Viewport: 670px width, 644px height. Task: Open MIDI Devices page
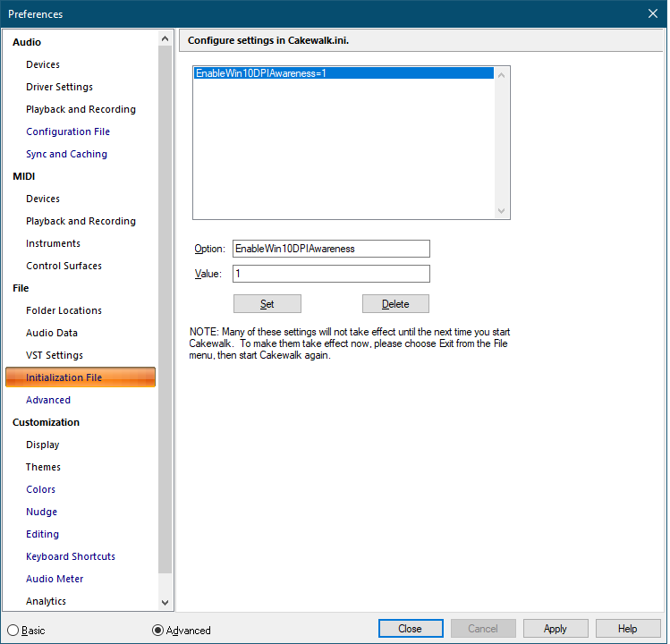43,199
